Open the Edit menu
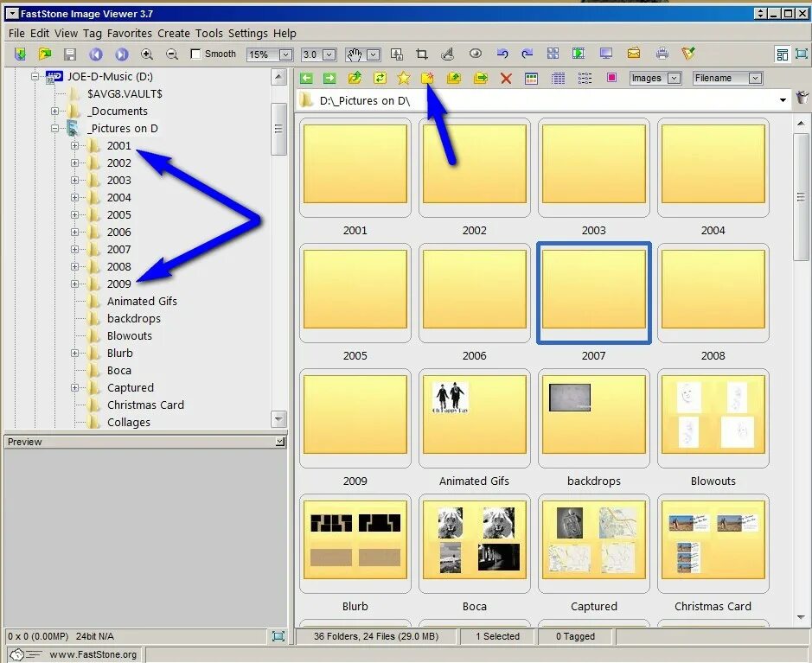812x663 pixels. click(x=40, y=33)
